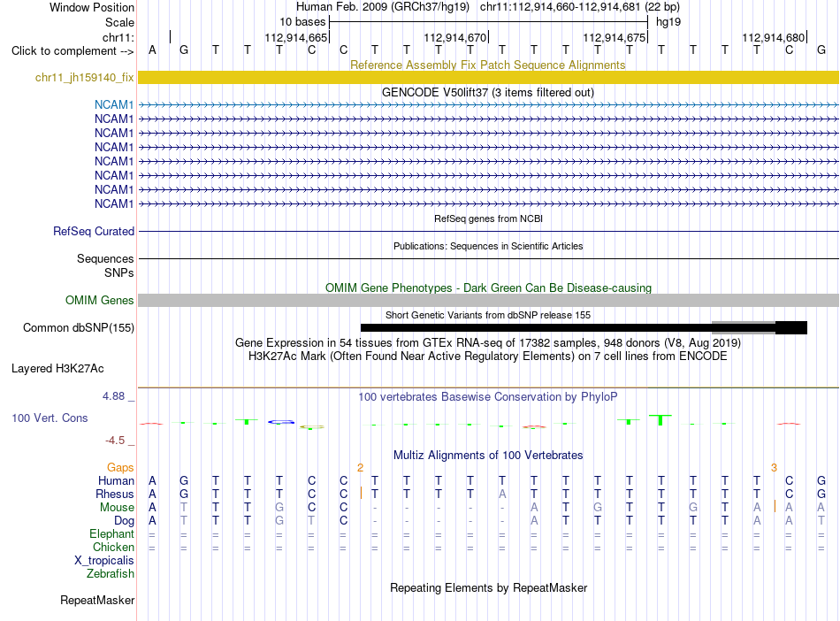
Task: Click the Human alignment row label
Action: [x=116, y=481]
